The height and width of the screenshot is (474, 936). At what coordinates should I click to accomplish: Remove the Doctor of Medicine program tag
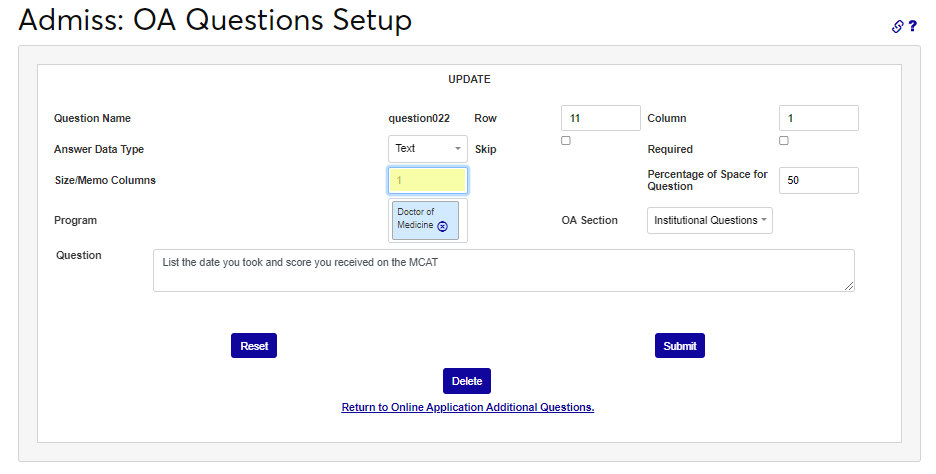click(x=442, y=226)
